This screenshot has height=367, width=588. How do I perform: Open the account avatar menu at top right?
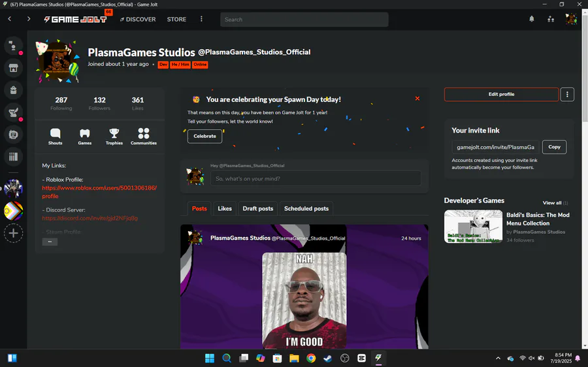click(571, 19)
